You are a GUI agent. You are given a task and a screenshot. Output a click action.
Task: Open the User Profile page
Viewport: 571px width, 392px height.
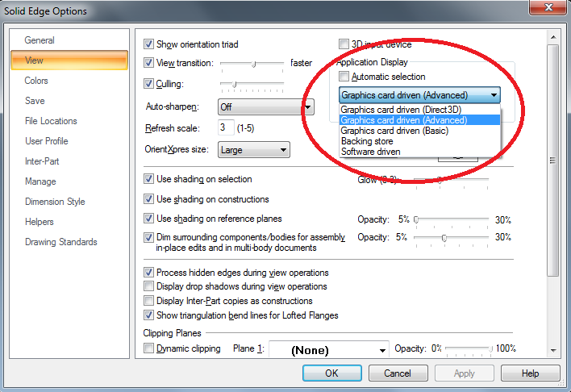(x=47, y=141)
